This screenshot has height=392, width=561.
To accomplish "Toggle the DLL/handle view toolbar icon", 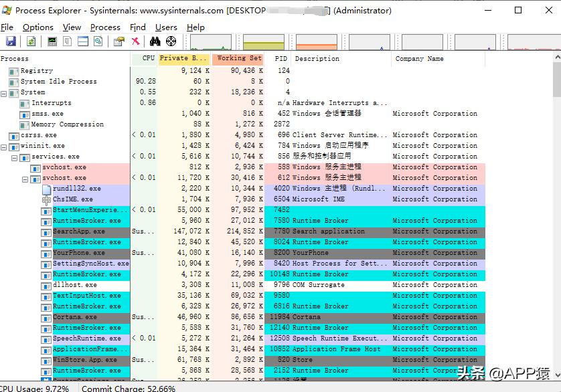I will pyautogui.click(x=98, y=41).
